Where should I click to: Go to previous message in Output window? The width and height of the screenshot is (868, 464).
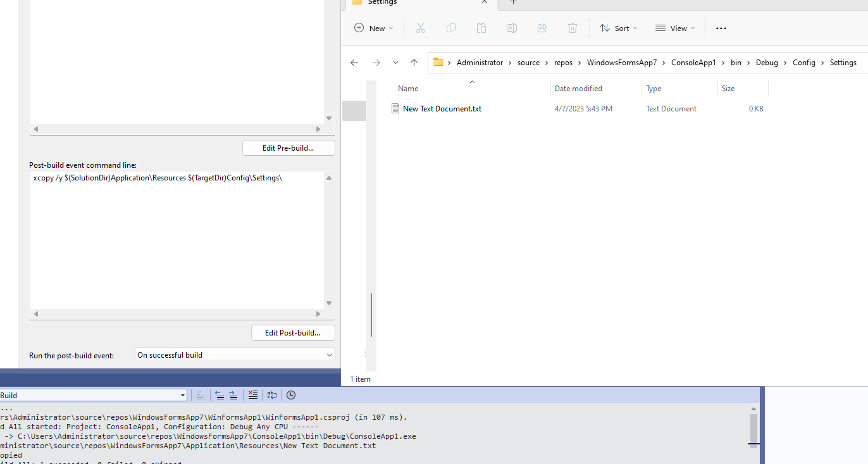pos(220,395)
